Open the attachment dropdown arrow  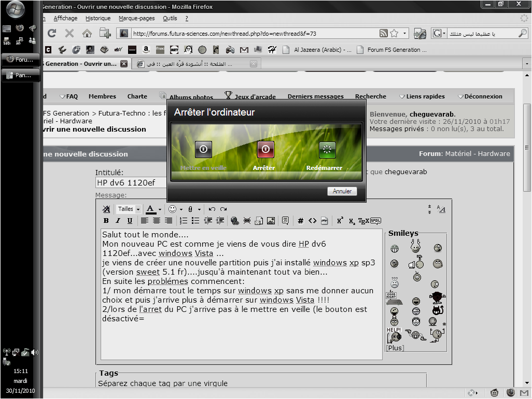(x=199, y=209)
